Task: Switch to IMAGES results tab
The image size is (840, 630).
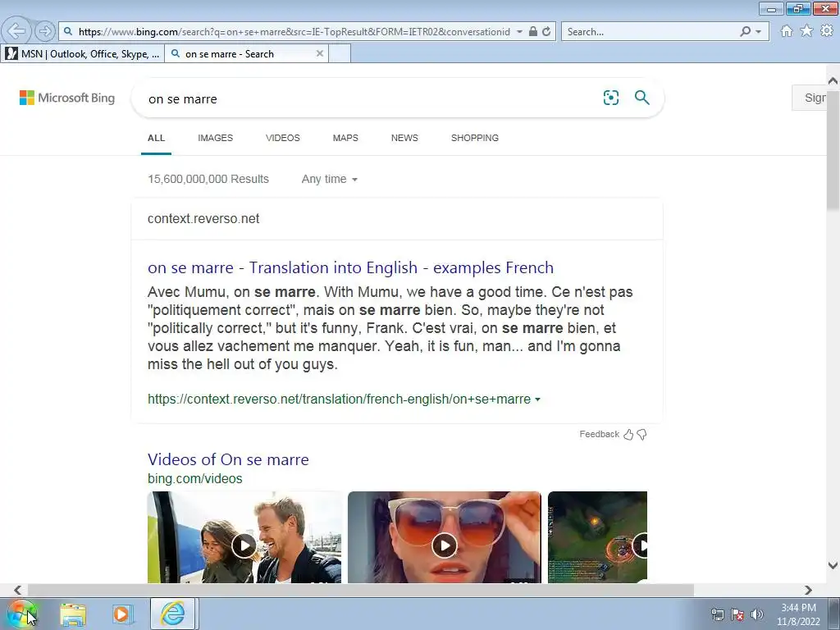Action: [x=216, y=138]
